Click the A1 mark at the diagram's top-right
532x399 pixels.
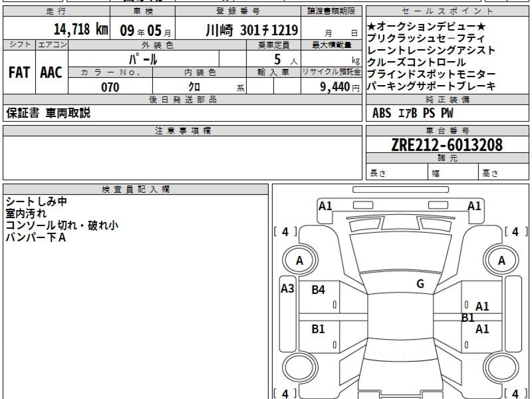point(474,206)
